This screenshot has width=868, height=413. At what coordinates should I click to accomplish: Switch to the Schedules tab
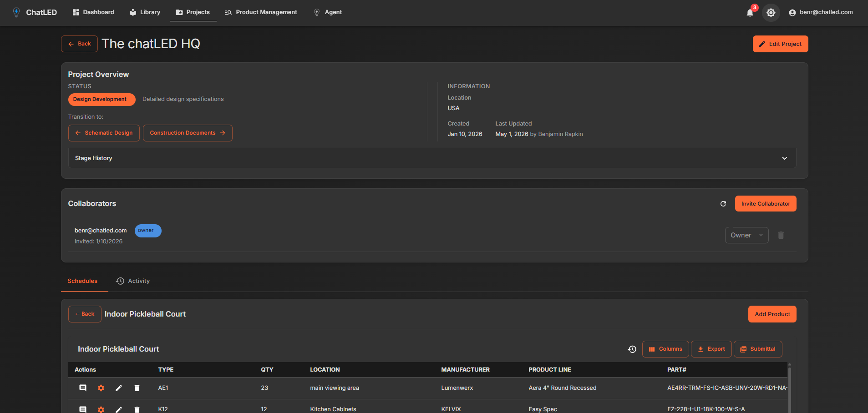[x=82, y=281]
